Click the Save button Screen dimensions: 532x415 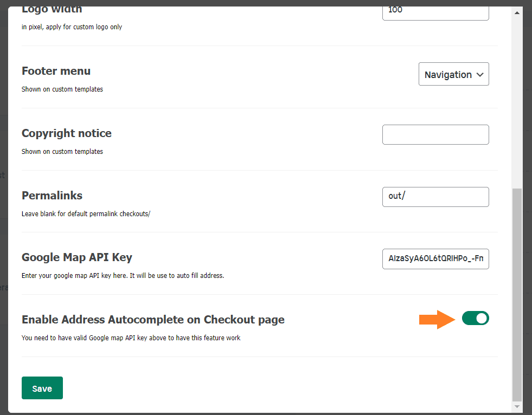point(42,388)
